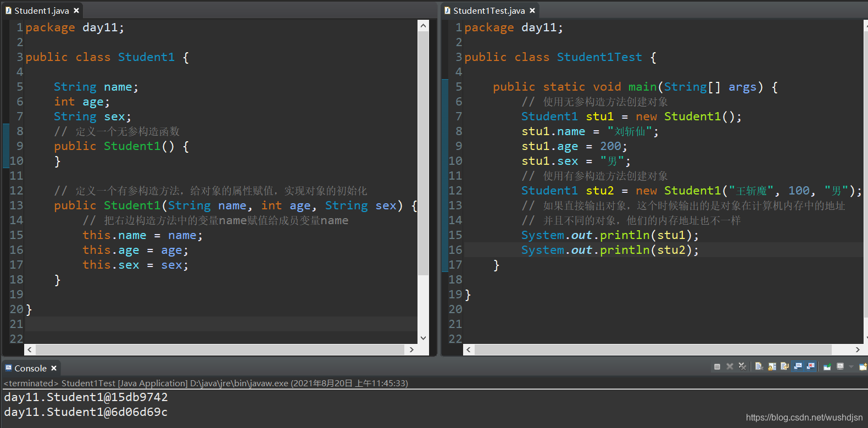Click terminated launch description in Console
The image size is (868, 428).
pyautogui.click(x=206, y=383)
